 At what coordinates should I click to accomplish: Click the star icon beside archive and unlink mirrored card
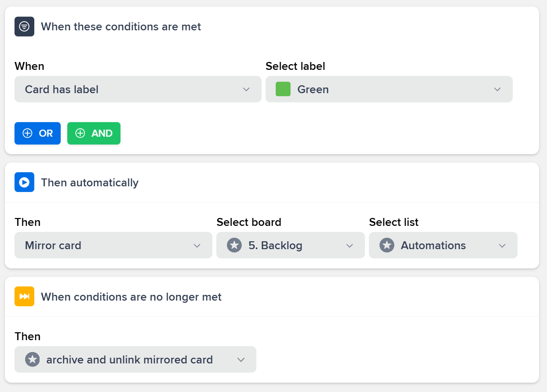pyautogui.click(x=32, y=359)
